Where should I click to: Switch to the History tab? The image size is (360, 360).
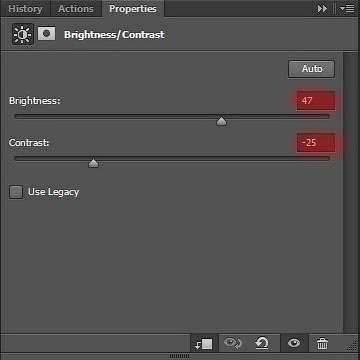click(25, 9)
